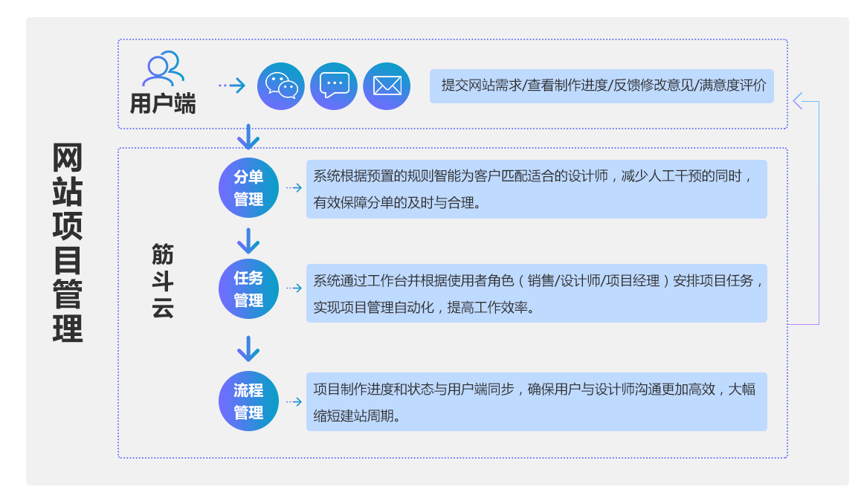Screen dimensions: 864x504
Task: Click the 网站项目管理 vertical title
Action: (68, 242)
